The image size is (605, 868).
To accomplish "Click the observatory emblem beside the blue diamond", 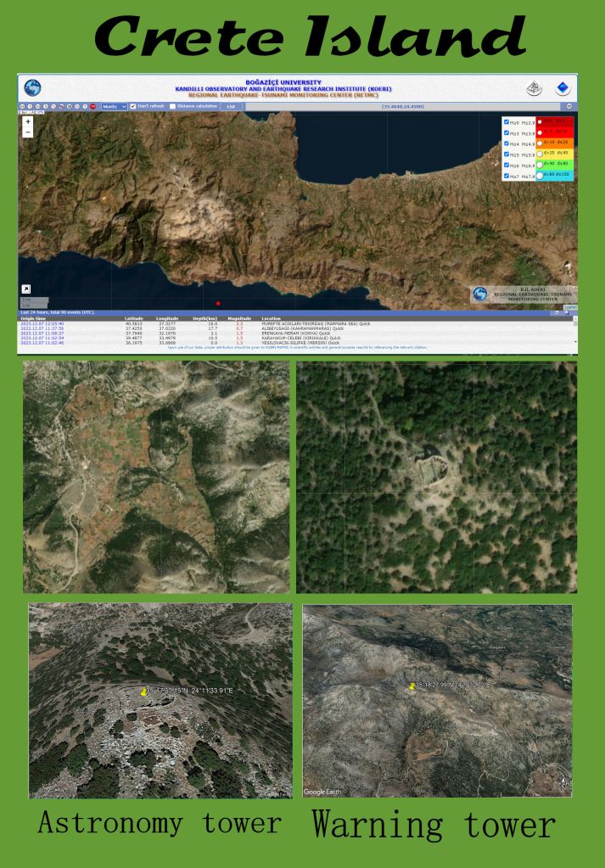I will pyautogui.click(x=535, y=87).
